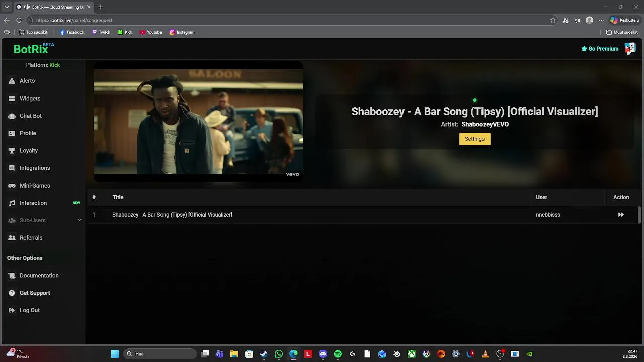Click the Kick platform label
Viewport: 644px width, 362px height.
click(x=54, y=65)
